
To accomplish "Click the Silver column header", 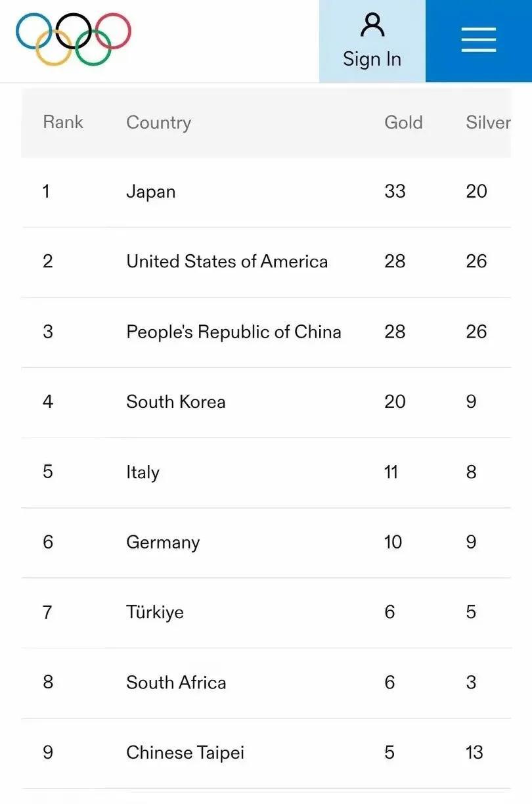I will [x=487, y=123].
